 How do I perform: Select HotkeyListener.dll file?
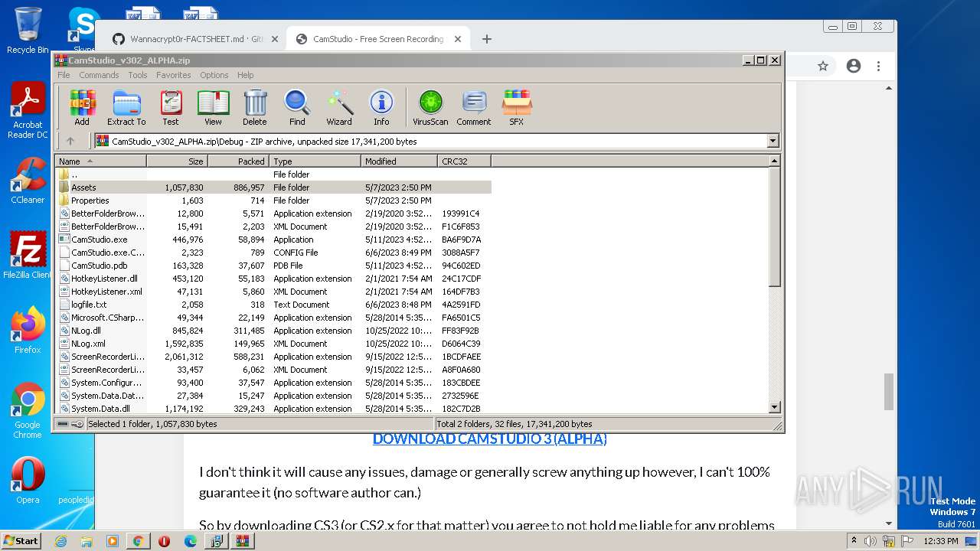273,278
